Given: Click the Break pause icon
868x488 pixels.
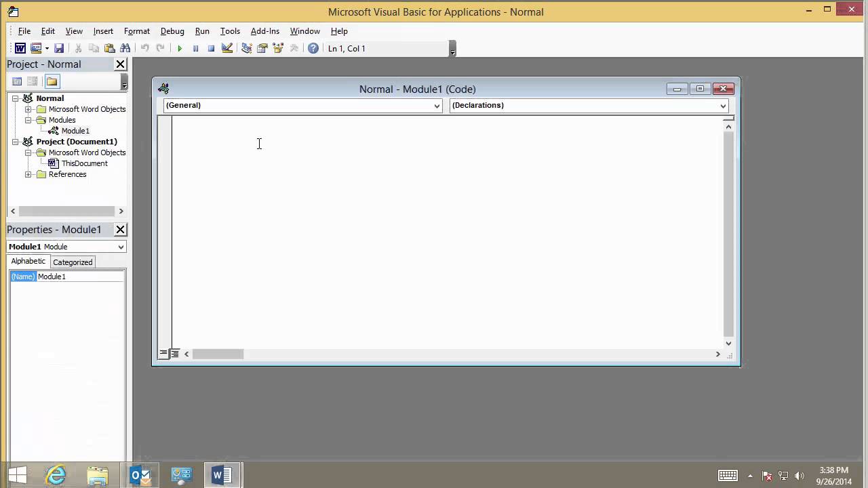Looking at the screenshot, I should pyautogui.click(x=195, y=48).
